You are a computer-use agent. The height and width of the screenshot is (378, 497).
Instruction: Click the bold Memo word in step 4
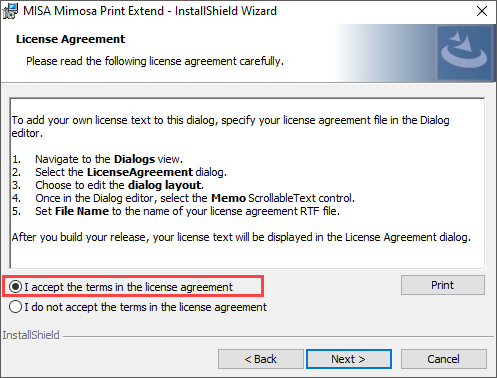[228, 198]
